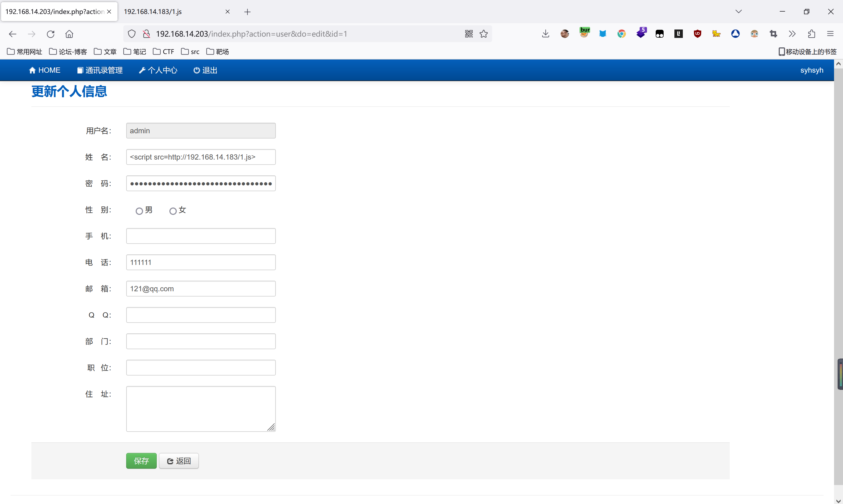
Task: Open the 靶场 bookmarks folder
Action: click(218, 52)
